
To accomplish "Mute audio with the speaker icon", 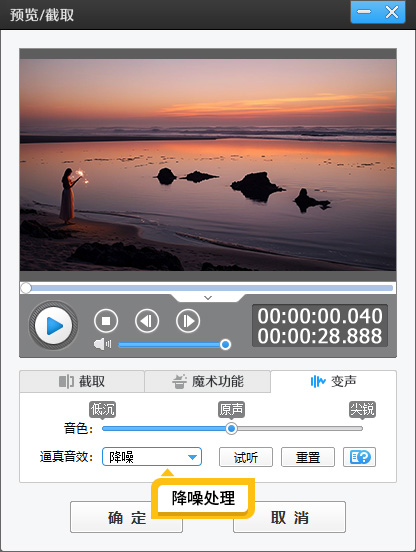I will [102, 344].
